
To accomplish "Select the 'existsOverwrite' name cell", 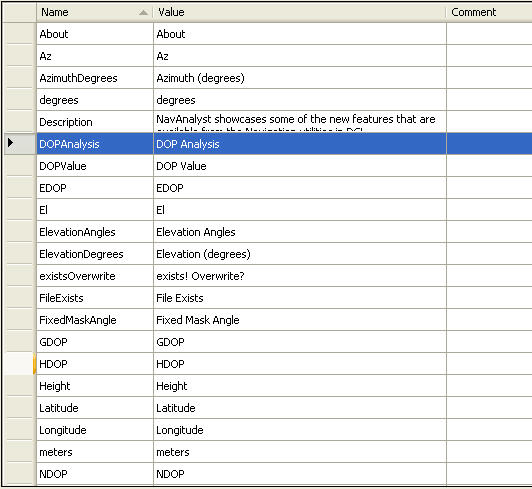I will pyautogui.click(x=95, y=276).
